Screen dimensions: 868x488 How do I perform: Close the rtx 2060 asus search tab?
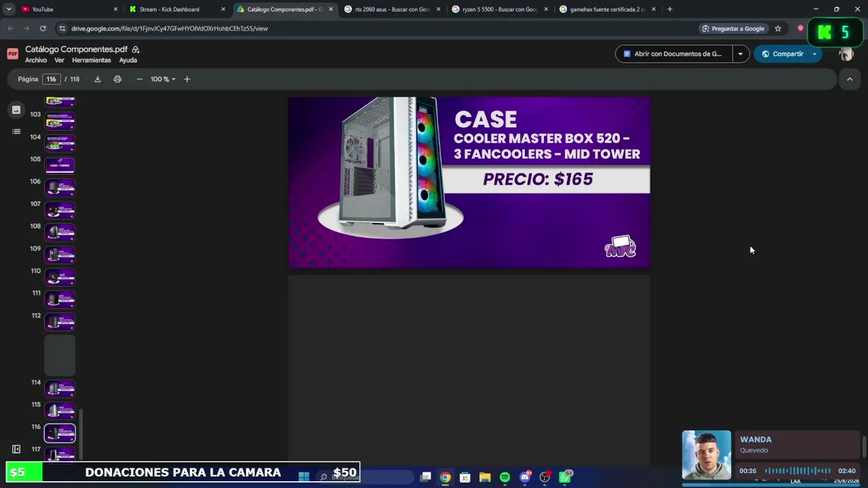438,9
